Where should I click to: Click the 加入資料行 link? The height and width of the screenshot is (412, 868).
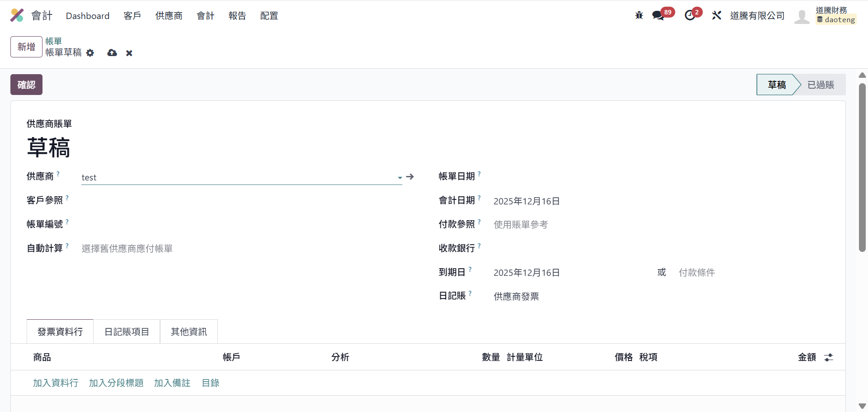[x=56, y=383]
